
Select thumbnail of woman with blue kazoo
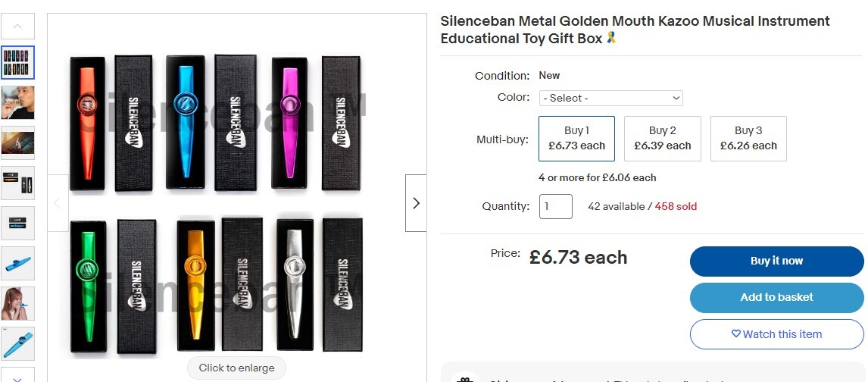[x=17, y=303]
